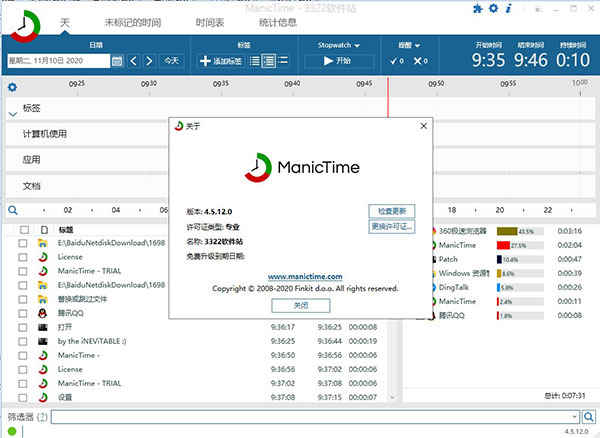Open filter combo box dropdown arrow
The image size is (600, 438).
574,417
